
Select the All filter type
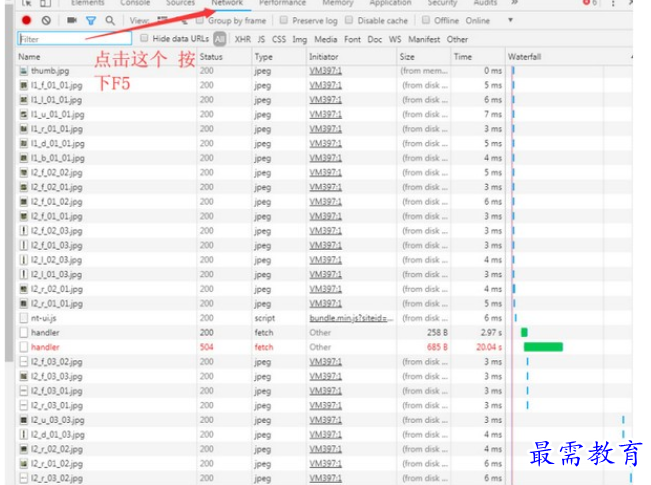(220, 39)
